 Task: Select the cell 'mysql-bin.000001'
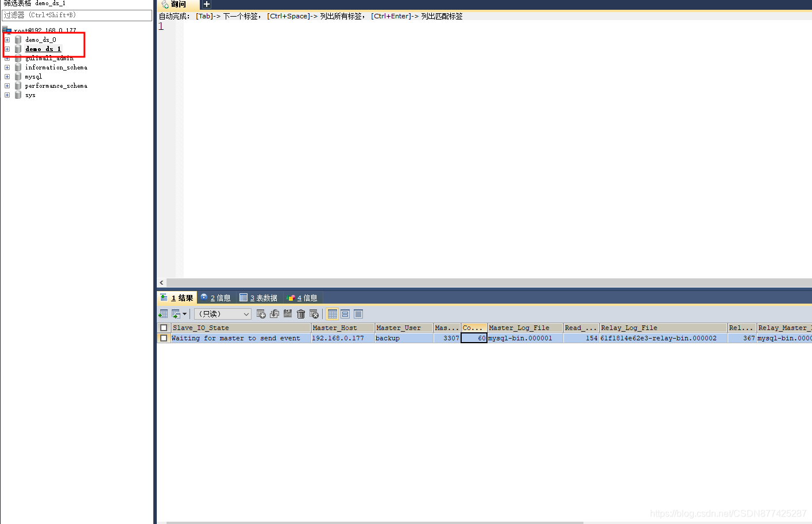click(525, 338)
